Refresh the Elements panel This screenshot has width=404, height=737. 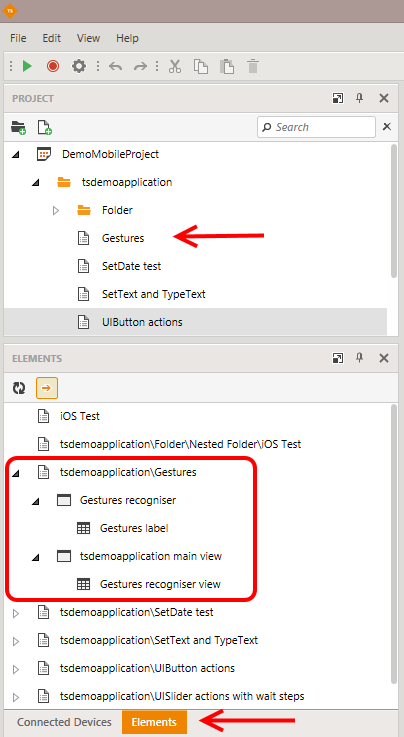(19, 388)
